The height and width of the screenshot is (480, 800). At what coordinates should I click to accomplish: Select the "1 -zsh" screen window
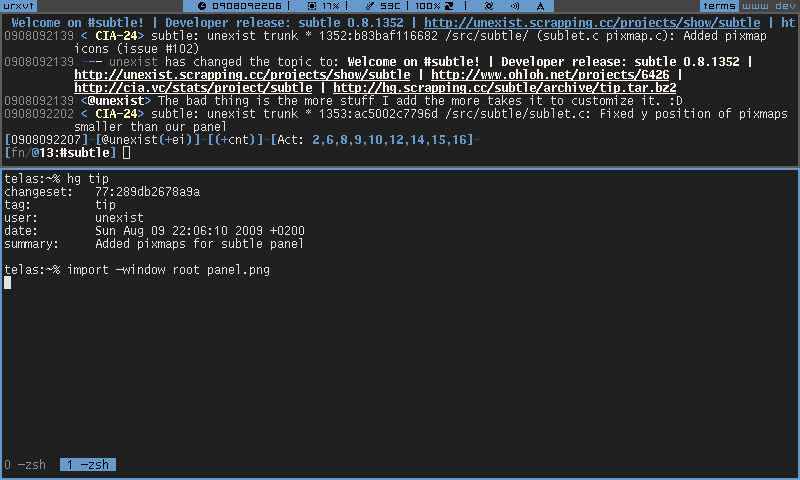coord(87,464)
